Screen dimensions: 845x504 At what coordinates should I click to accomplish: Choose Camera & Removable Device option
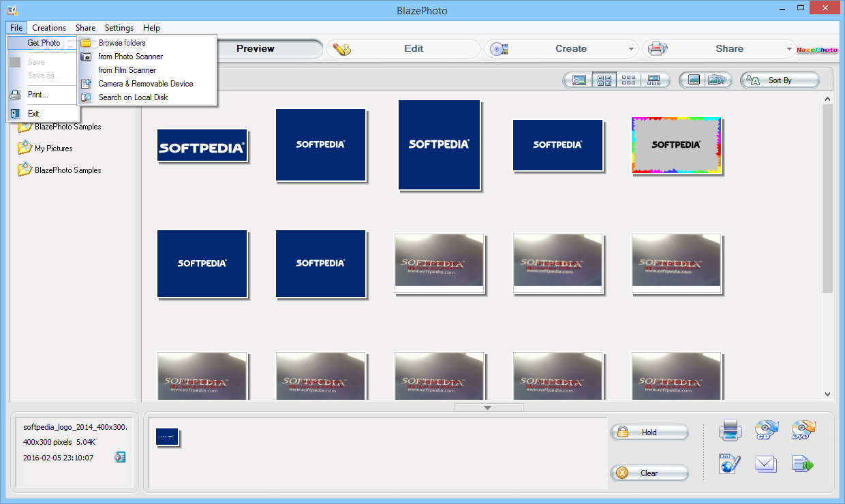[147, 84]
